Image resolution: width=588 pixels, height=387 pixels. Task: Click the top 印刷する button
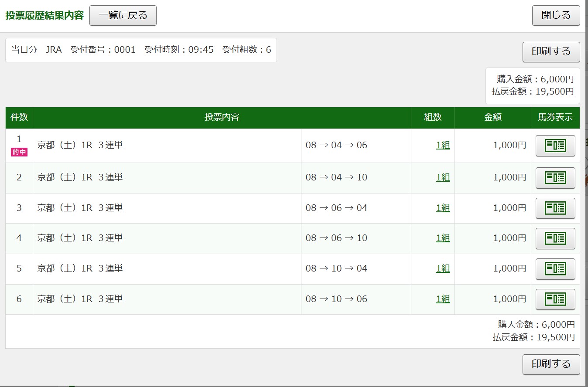coord(551,52)
